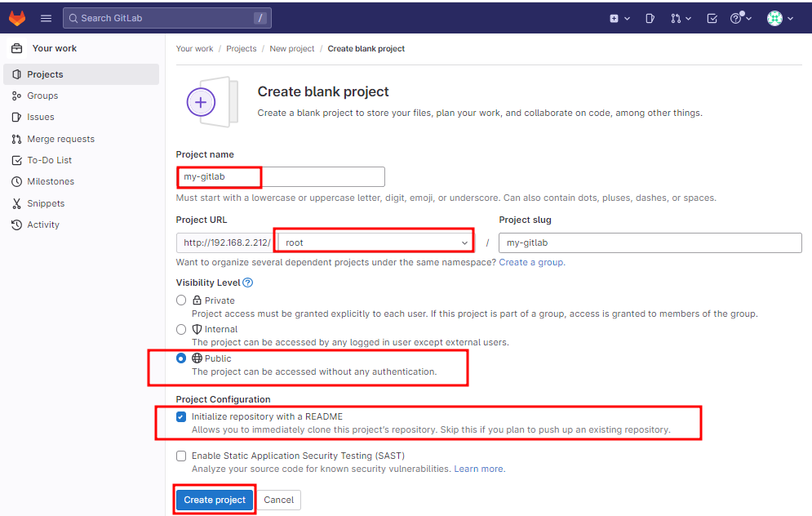812x516 pixels.
Task: Click the slash shortcut badge in search
Action: click(x=260, y=18)
